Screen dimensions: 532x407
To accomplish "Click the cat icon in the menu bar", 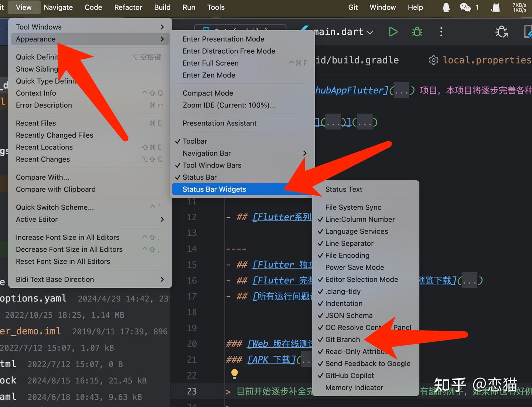I will pos(495,7).
